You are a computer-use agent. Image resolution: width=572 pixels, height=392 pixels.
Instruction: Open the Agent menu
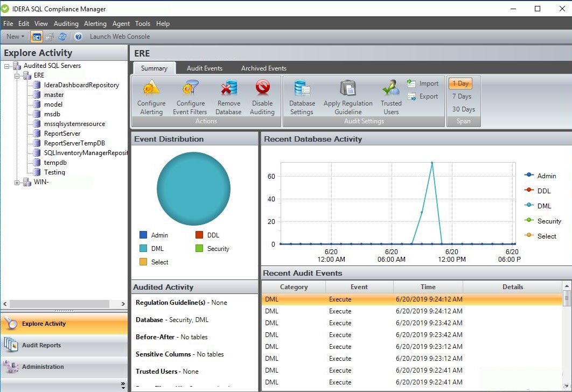point(121,23)
